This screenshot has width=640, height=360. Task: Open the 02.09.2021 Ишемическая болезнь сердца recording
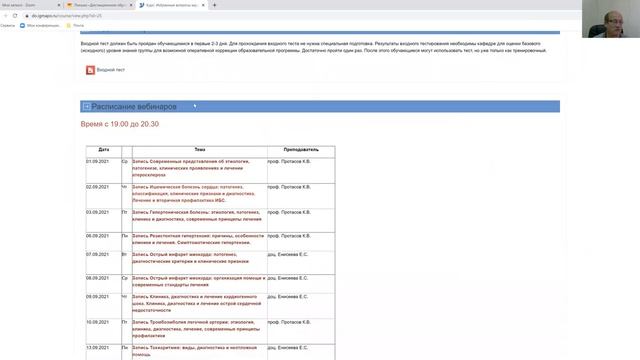pos(193,193)
